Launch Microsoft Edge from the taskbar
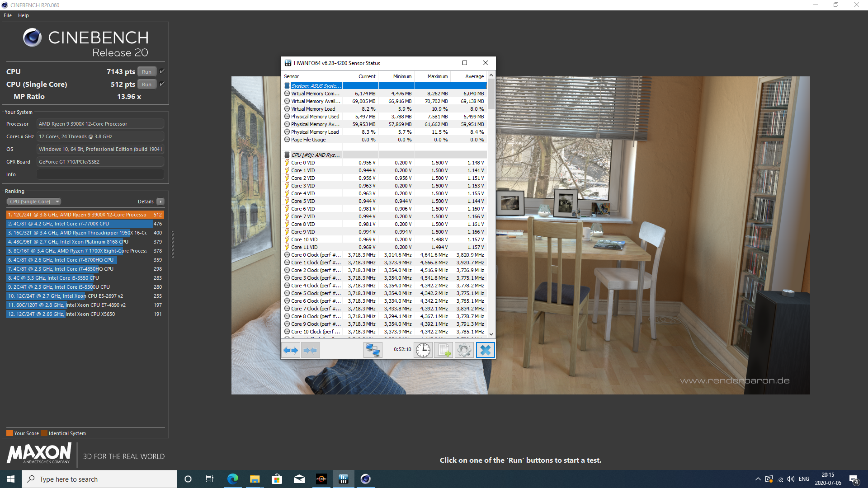868x488 pixels. pyautogui.click(x=233, y=479)
